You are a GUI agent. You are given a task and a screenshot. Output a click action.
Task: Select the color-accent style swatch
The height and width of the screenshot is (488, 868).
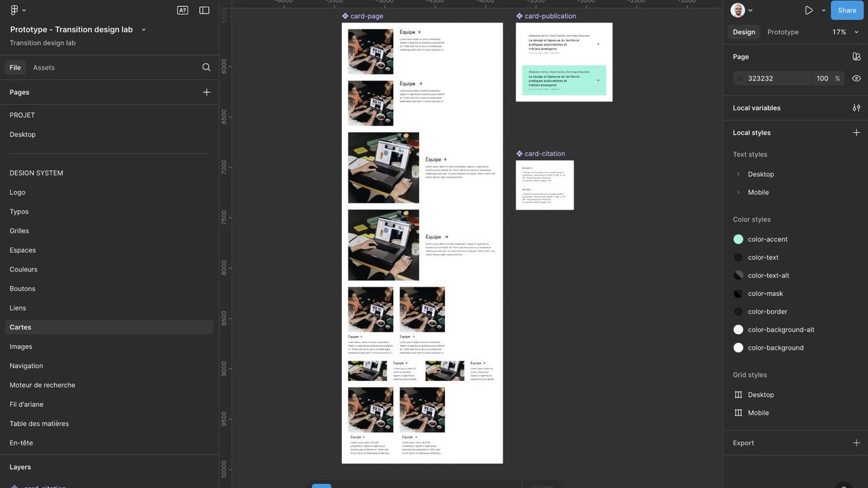click(x=738, y=239)
